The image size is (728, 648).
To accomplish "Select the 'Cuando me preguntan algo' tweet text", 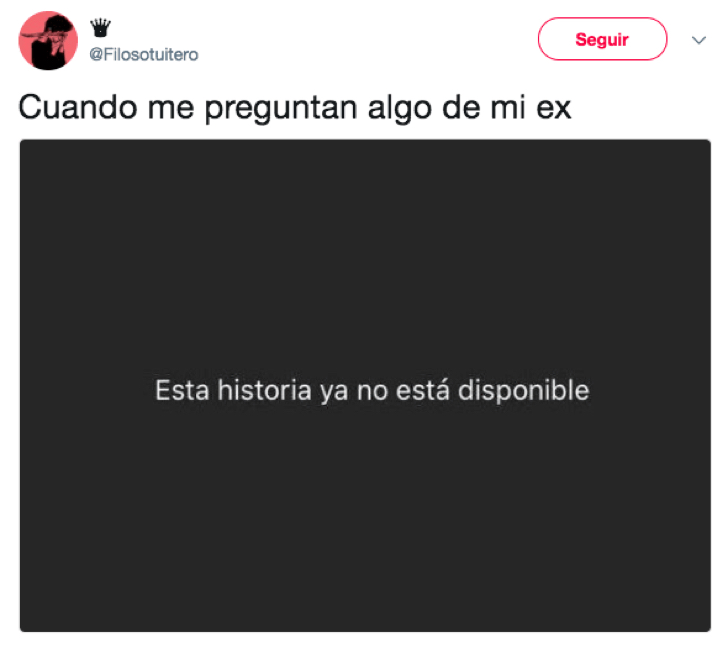I will tap(295, 108).
